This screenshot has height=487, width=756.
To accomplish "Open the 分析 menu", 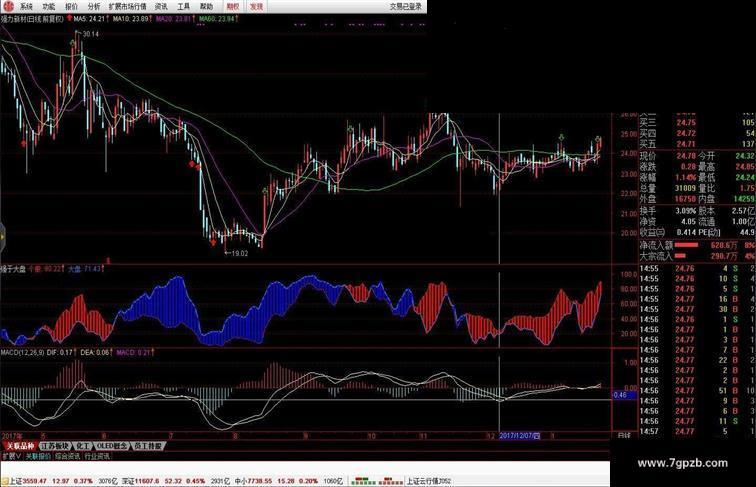I will tap(94, 7).
